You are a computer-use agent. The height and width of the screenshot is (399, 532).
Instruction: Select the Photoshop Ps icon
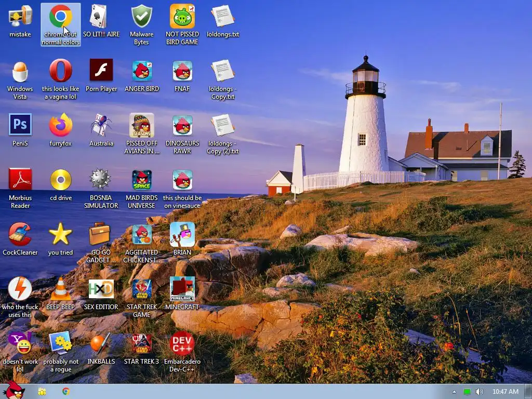[x=20, y=125]
